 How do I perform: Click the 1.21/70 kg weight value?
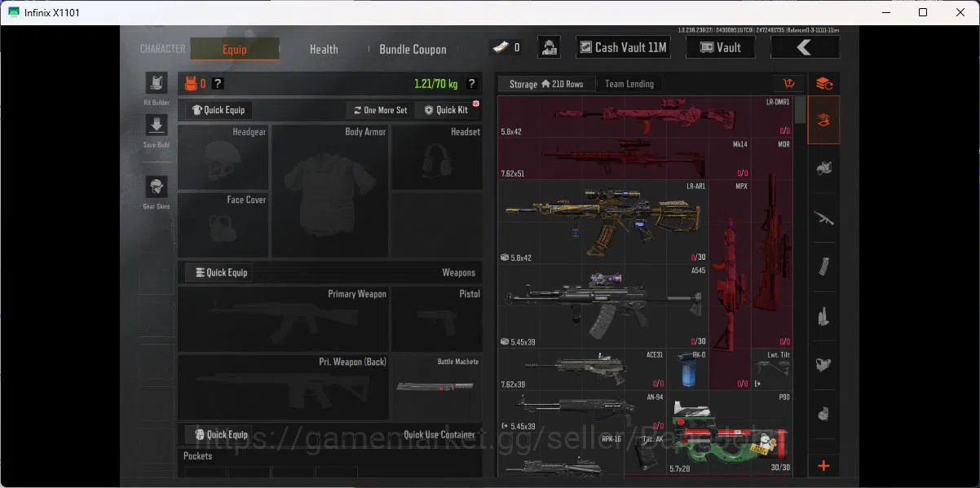[x=436, y=83]
